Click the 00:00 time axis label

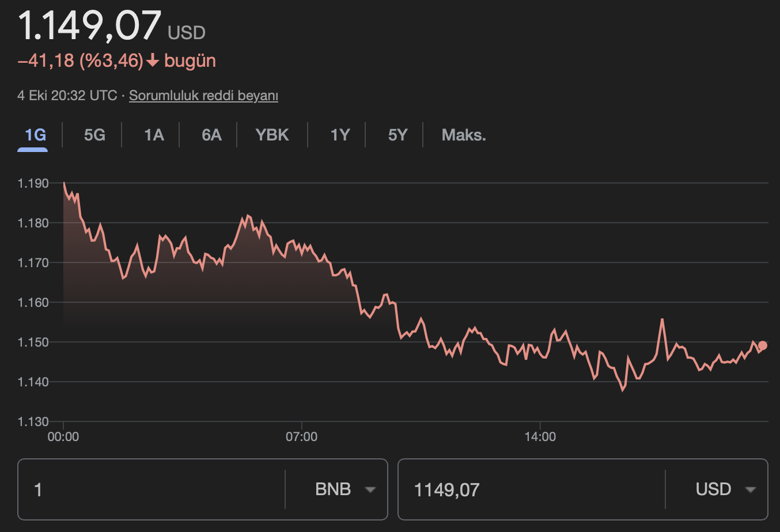tap(63, 437)
